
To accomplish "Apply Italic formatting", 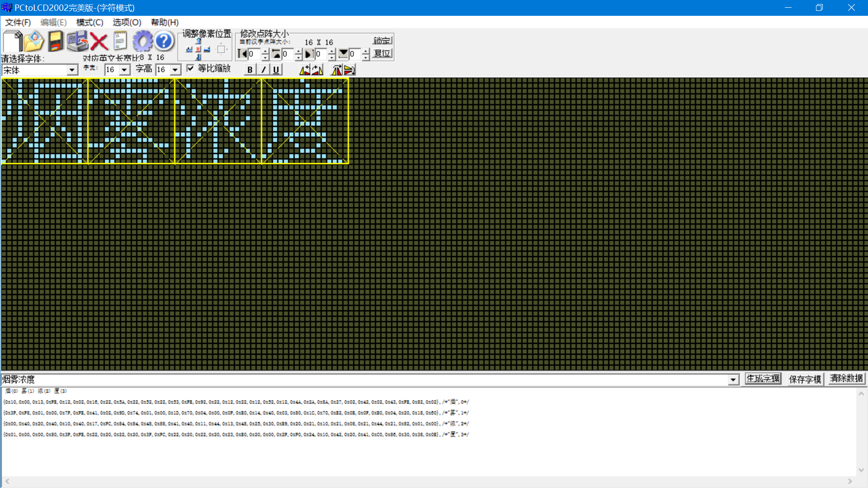I will [x=263, y=69].
